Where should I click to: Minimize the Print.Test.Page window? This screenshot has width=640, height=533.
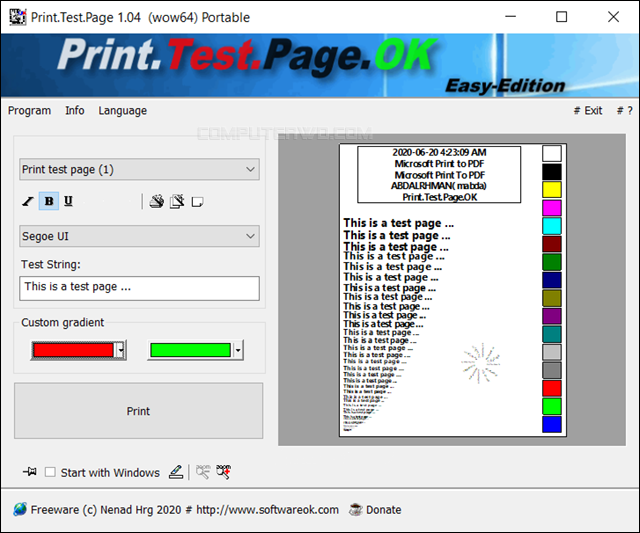pos(510,17)
